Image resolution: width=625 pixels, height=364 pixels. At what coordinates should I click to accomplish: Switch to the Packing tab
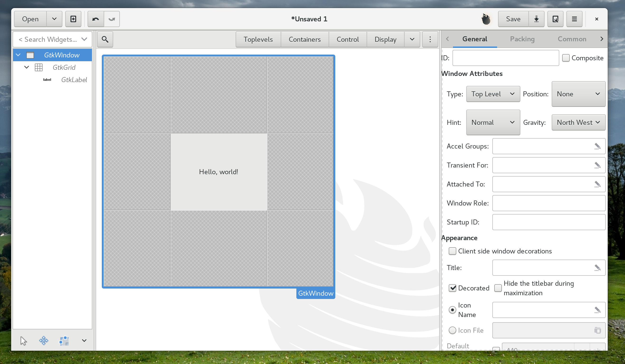(x=522, y=39)
